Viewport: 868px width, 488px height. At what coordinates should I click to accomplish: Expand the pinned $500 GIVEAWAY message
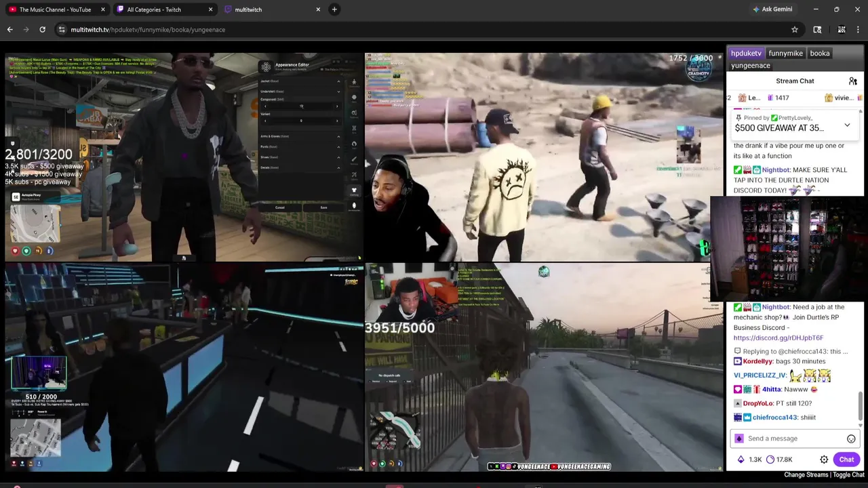click(847, 125)
